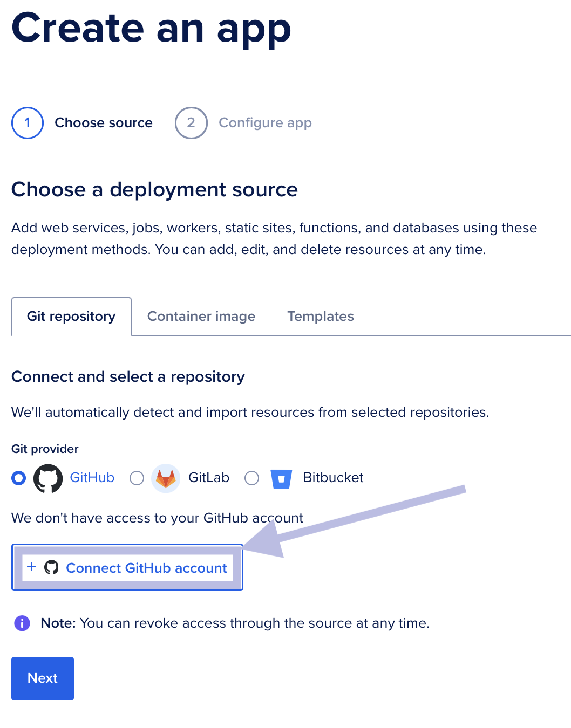
Task: Click the Configure app step label
Action: click(x=265, y=123)
